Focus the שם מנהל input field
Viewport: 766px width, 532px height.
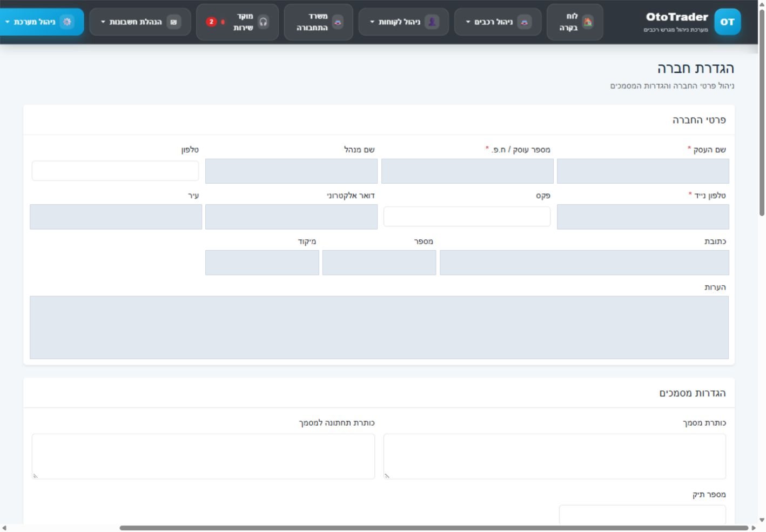tap(291, 171)
